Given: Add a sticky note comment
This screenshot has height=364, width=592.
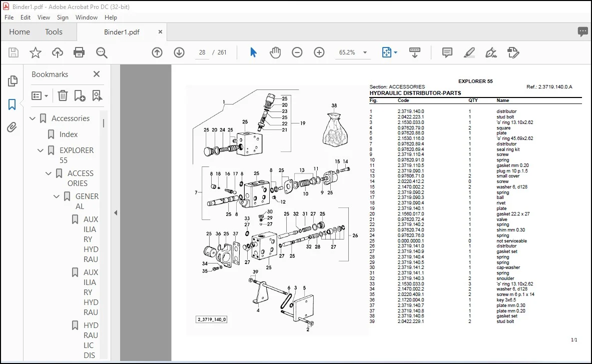Looking at the screenshot, I should (x=447, y=52).
